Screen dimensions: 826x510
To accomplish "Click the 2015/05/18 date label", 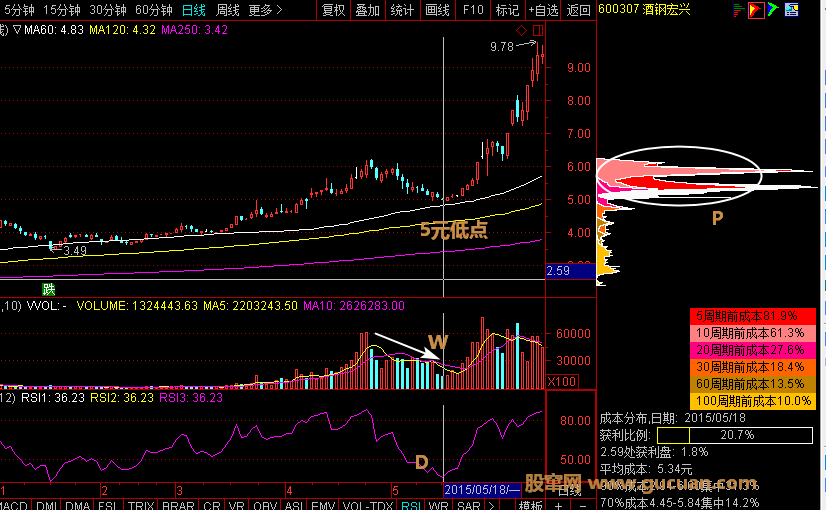I will pos(483,490).
